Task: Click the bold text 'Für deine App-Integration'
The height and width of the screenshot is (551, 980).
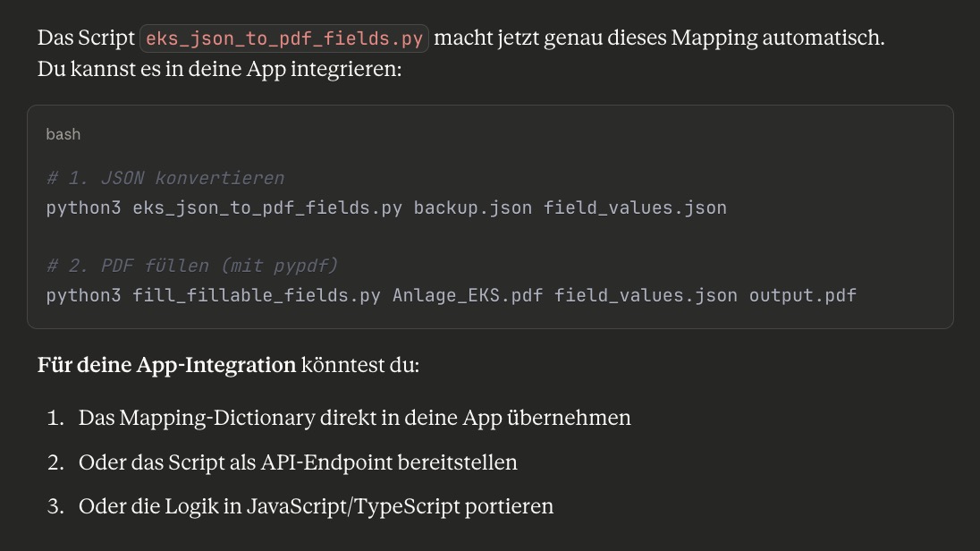Action: [167, 365]
